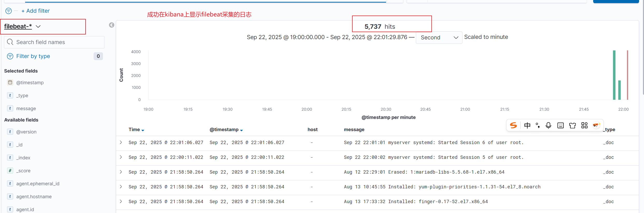The image size is (644, 213).
Task: Click the message field type icon
Action: point(10,108)
